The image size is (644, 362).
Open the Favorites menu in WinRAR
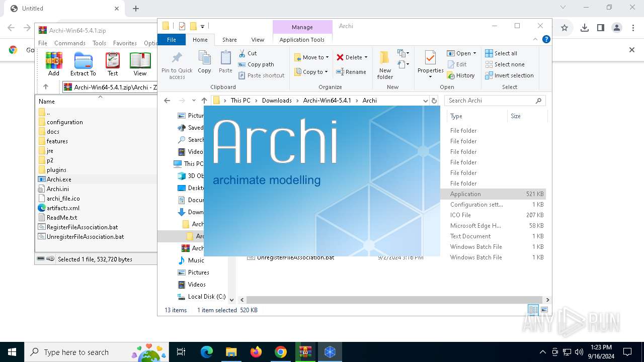pos(125,43)
